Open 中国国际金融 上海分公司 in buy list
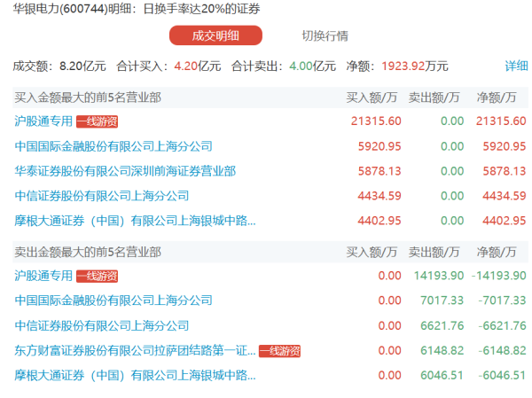532x398 pixels. 113,145
